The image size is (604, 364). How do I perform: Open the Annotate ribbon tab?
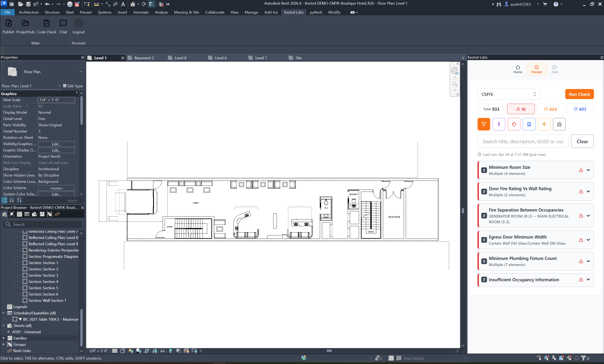tap(141, 12)
